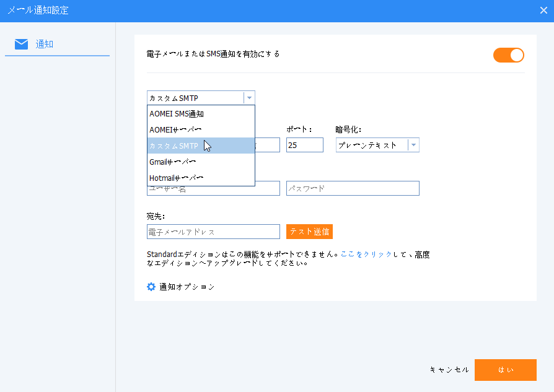554x392 pixels.
Task: Click the キャンセル button
Action: [x=449, y=370]
